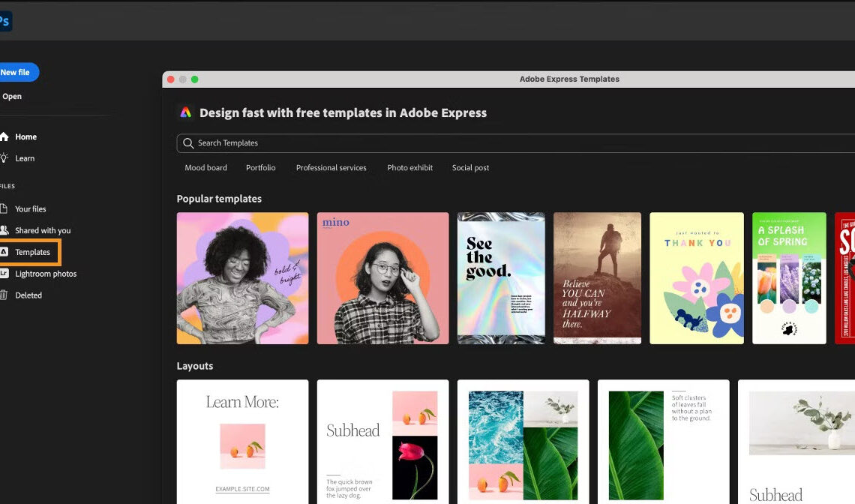The image size is (855, 504).
Task: Click the Open link in the sidebar
Action: click(x=11, y=96)
